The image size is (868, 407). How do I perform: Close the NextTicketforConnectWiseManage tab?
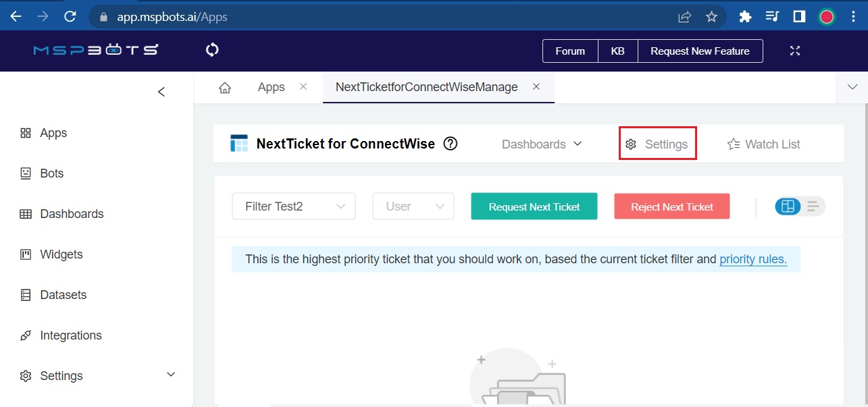pos(536,87)
